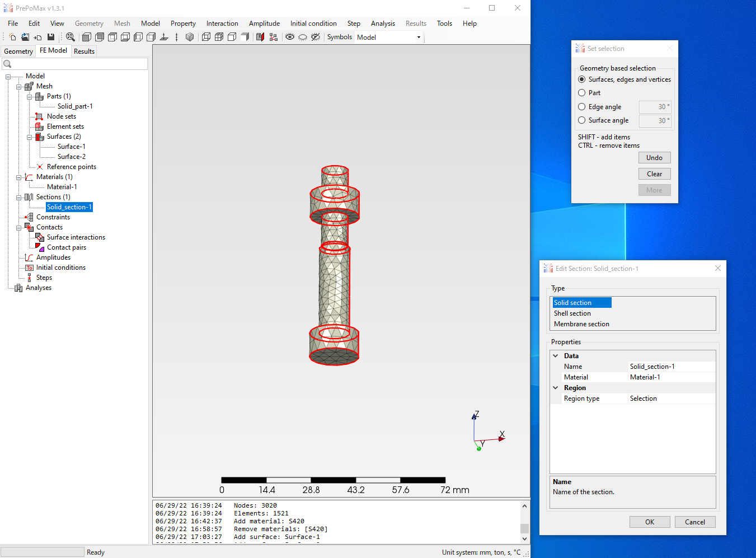Click the Surface interactions tree icon
The image size is (756, 558).
(39, 237)
